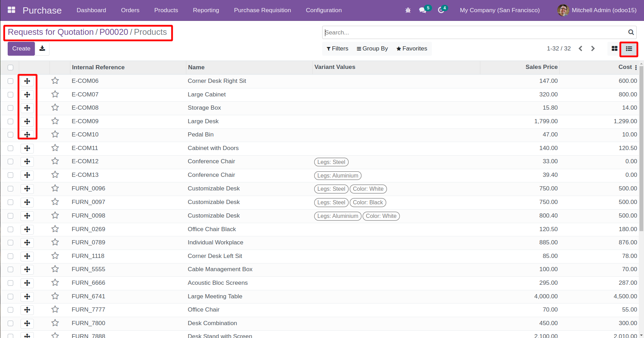Check the Pedal Bin row checkbox
Viewport: 644px width, 338px height.
(10, 135)
